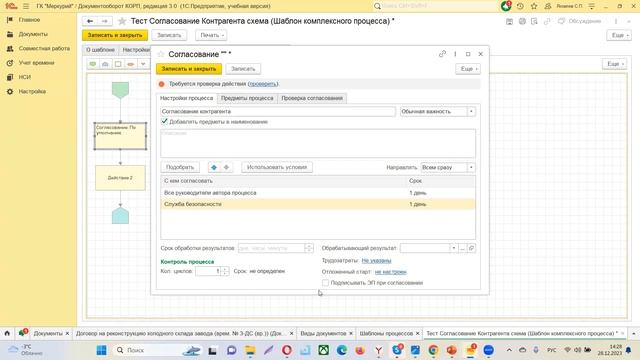Toggle Добавлять предметы в наименование checkbox
The image size is (640, 360).
coord(164,121)
